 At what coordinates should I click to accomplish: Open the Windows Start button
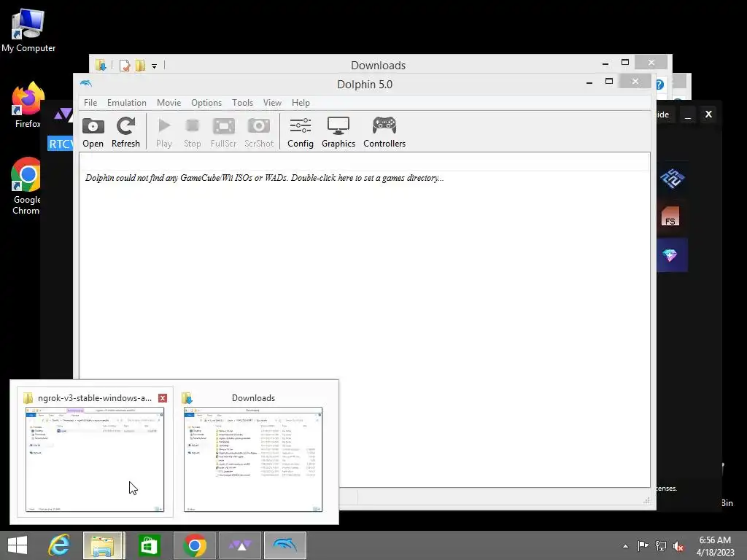(x=18, y=545)
